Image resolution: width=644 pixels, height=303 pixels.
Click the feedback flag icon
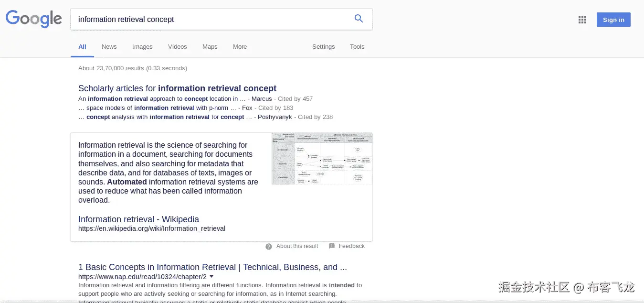point(332,246)
